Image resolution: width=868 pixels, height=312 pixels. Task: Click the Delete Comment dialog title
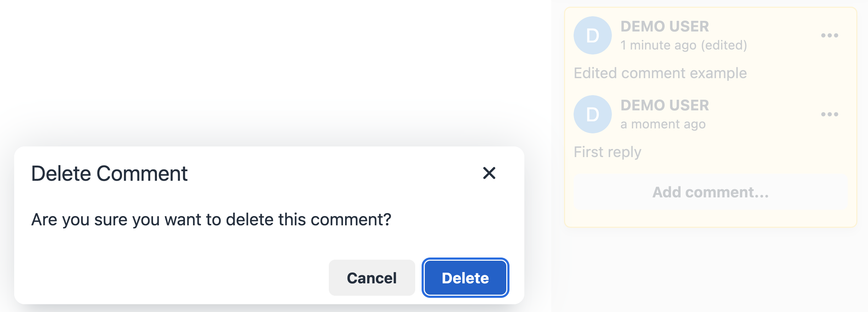point(110,173)
